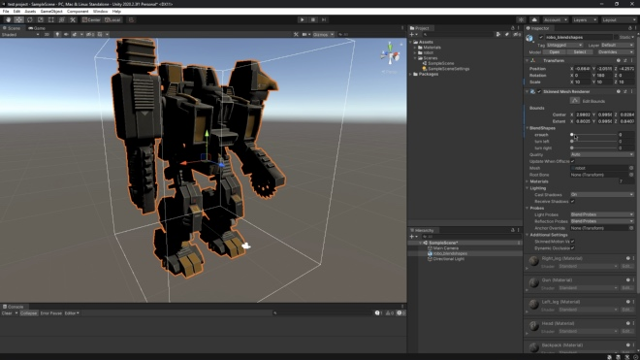Open the Assets menu
This screenshot has height=360, width=640.
coord(30,11)
